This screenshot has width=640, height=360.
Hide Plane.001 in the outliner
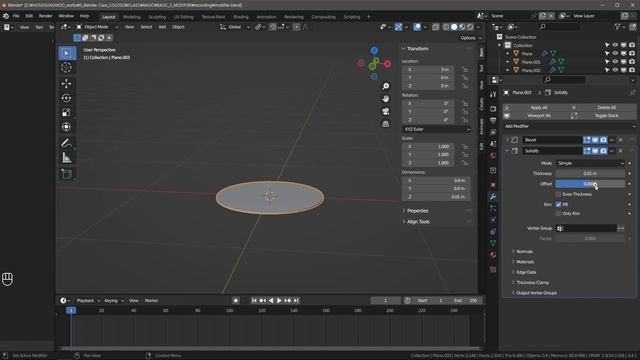(615, 62)
